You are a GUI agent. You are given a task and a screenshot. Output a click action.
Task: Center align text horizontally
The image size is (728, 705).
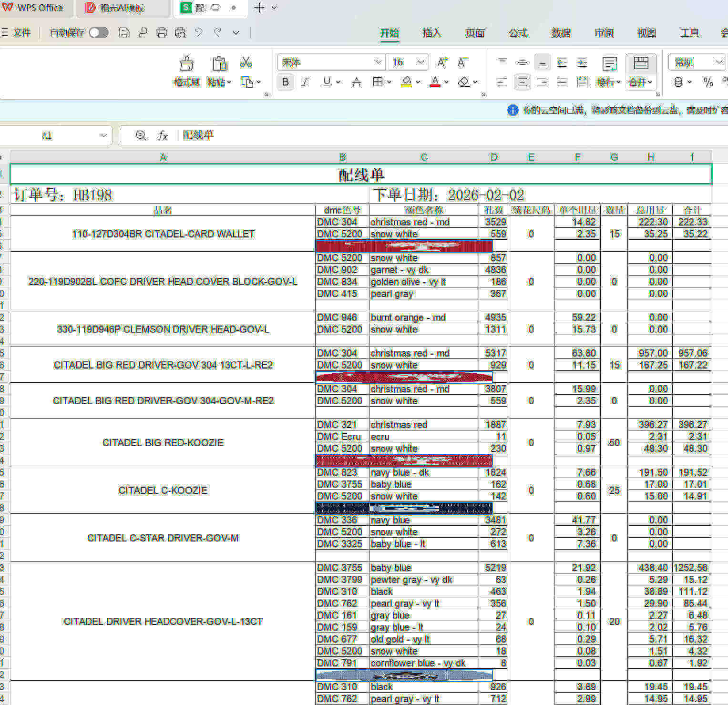tap(522, 82)
